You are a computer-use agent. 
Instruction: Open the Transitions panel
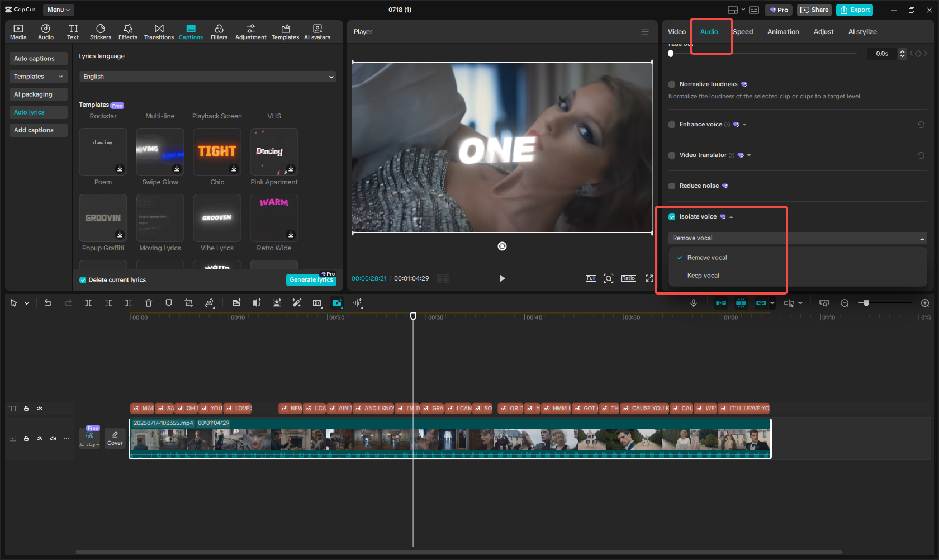point(159,32)
